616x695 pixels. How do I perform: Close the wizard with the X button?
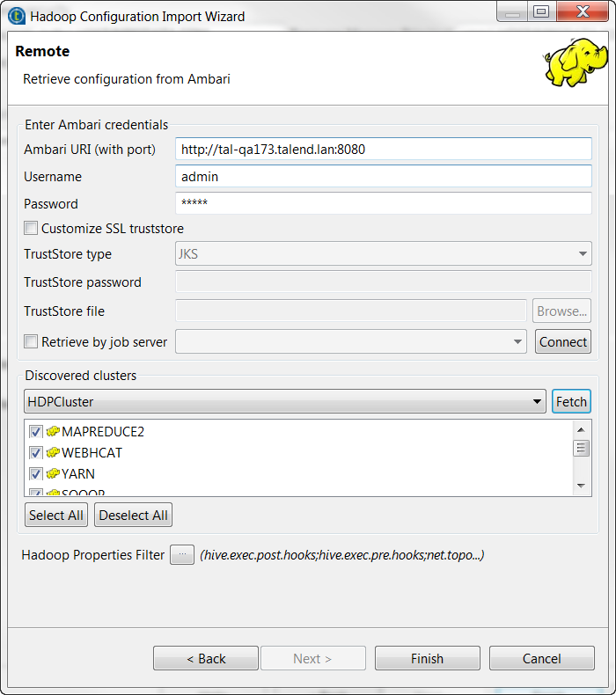tap(583, 11)
